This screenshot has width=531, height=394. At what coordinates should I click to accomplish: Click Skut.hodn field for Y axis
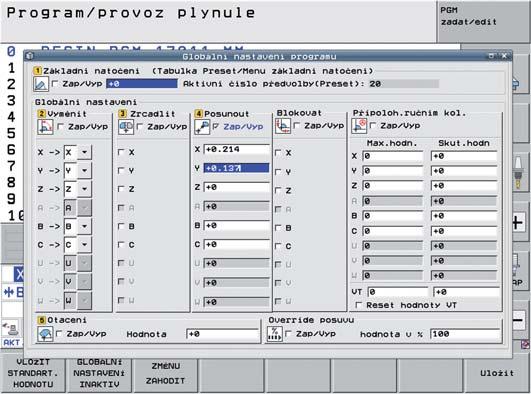464,171
